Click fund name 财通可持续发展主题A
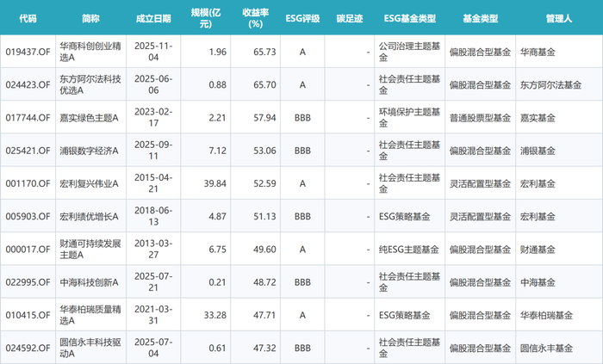Screen dimensions: 603x364 [x=90, y=250]
